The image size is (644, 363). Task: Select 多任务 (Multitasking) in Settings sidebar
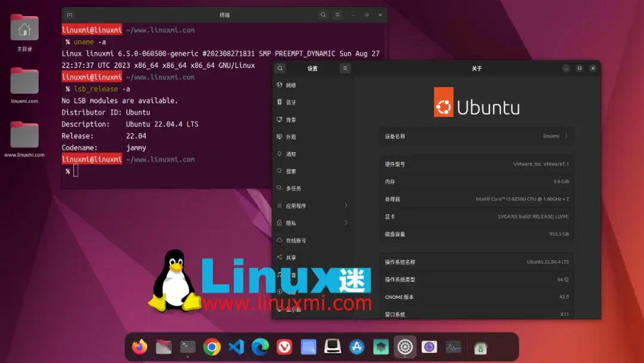pyautogui.click(x=313, y=188)
